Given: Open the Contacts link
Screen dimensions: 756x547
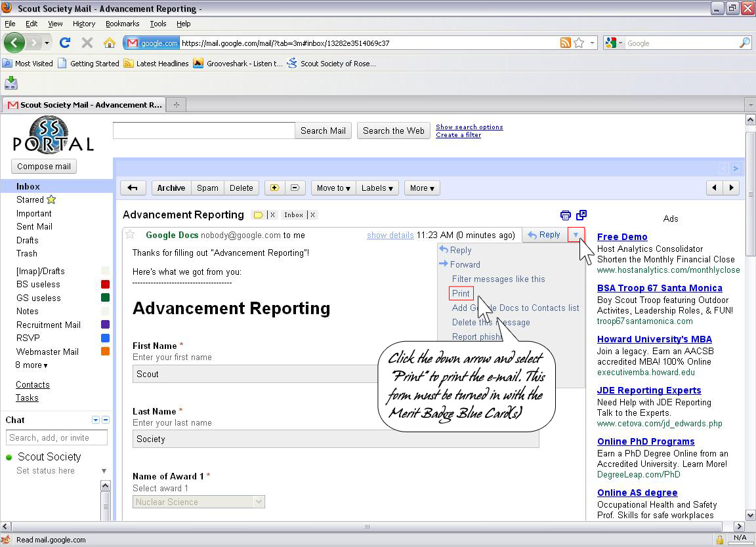Looking at the screenshot, I should tap(32, 384).
